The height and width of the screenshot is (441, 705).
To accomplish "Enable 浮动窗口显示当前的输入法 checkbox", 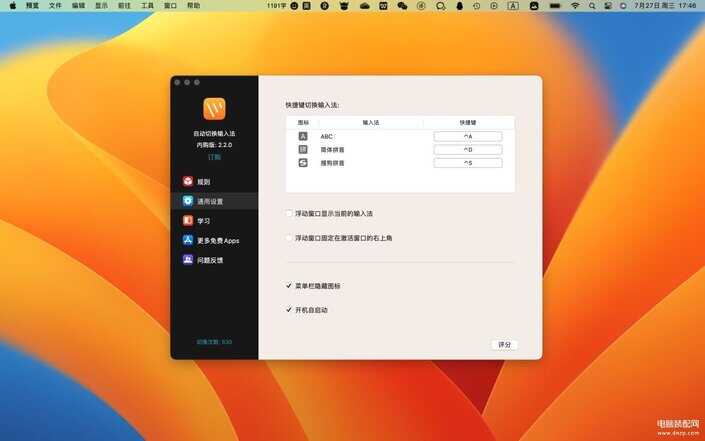I will tap(289, 214).
